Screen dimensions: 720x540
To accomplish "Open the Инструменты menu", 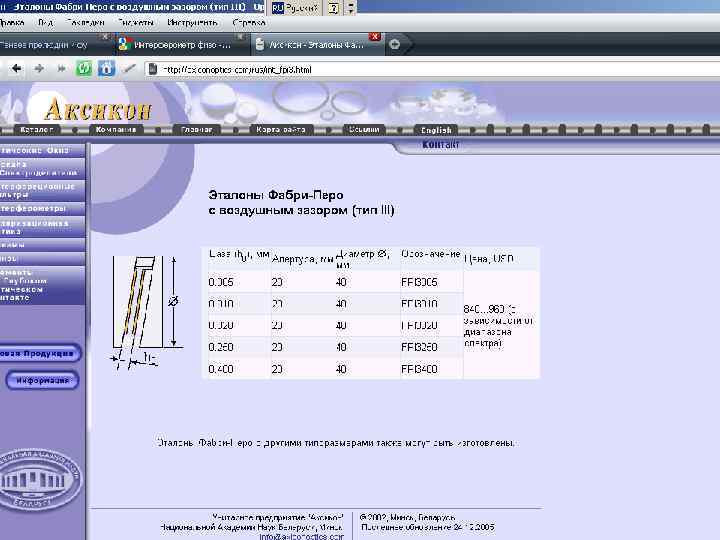I will [192, 22].
